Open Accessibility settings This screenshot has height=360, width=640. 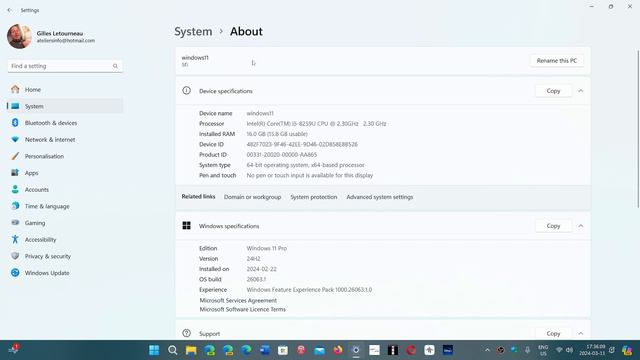[x=64, y=240]
